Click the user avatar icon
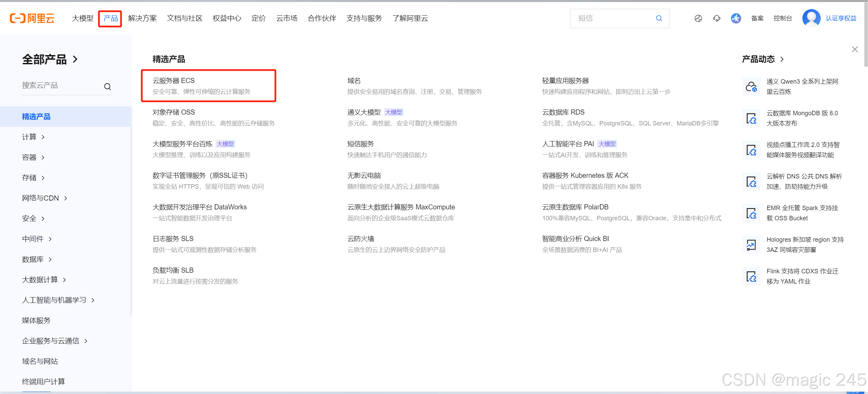The image size is (868, 394). pyautogui.click(x=811, y=18)
